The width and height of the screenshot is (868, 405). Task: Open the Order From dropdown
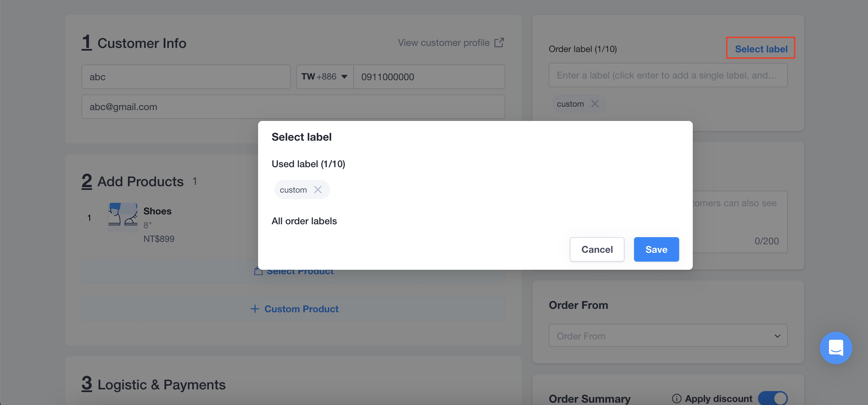click(668, 336)
